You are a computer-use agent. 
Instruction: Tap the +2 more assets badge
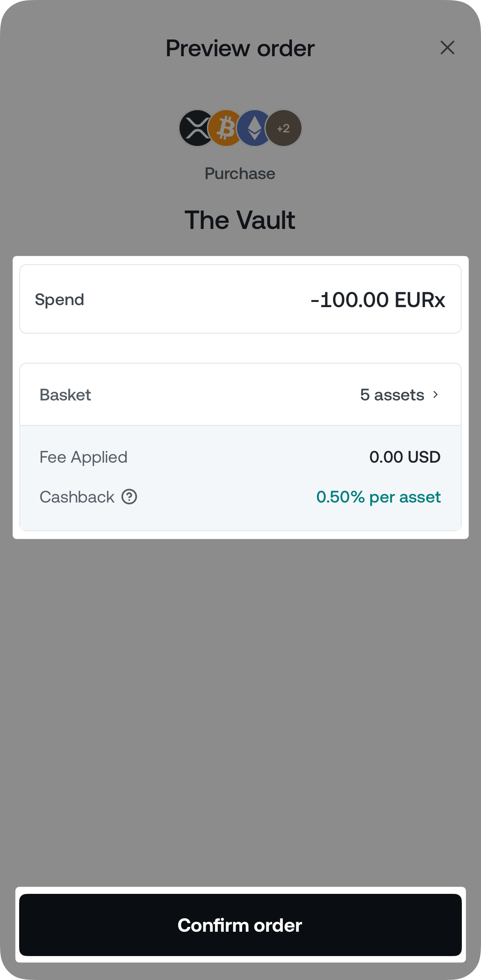(284, 128)
